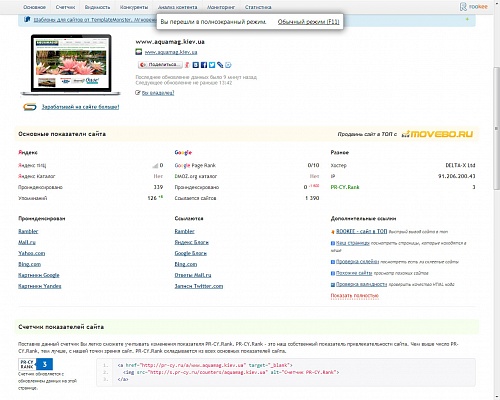Open the Картинки Google link
The height and width of the screenshot is (400, 500).
(x=39, y=275)
